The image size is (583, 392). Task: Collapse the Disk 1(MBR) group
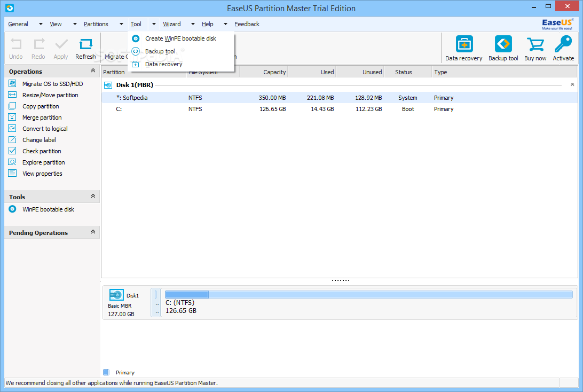point(572,85)
